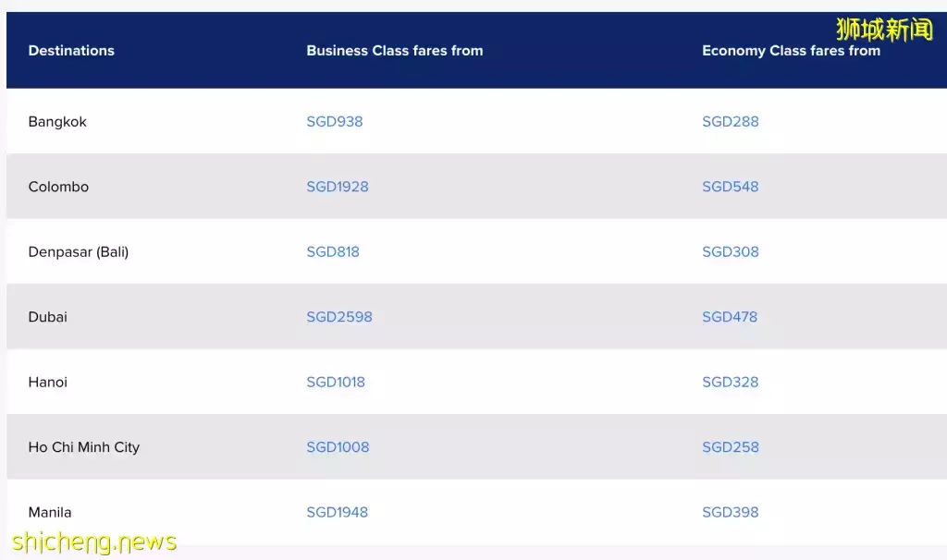
Task: Click Manila Business Class fare SGD1948
Action: point(338,512)
